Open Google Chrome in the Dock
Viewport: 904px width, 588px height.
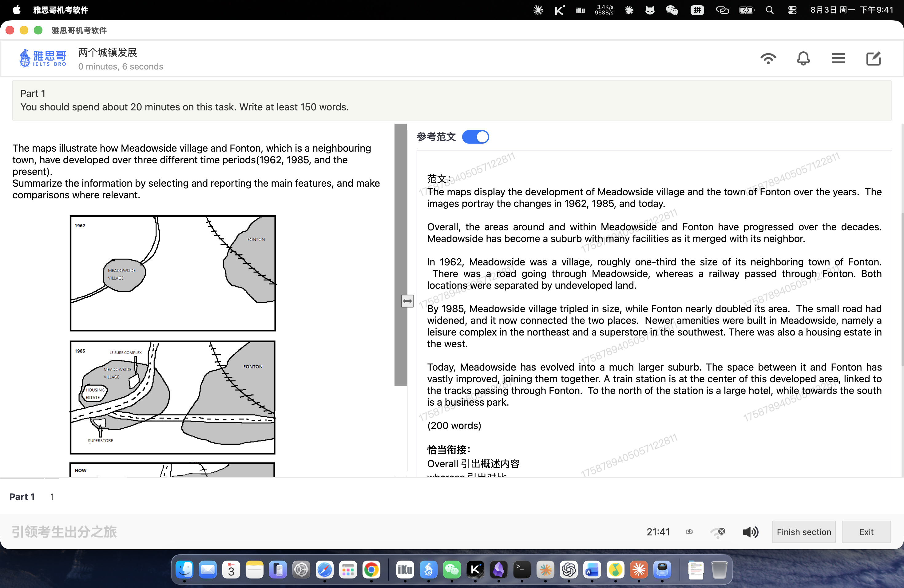pos(371,569)
